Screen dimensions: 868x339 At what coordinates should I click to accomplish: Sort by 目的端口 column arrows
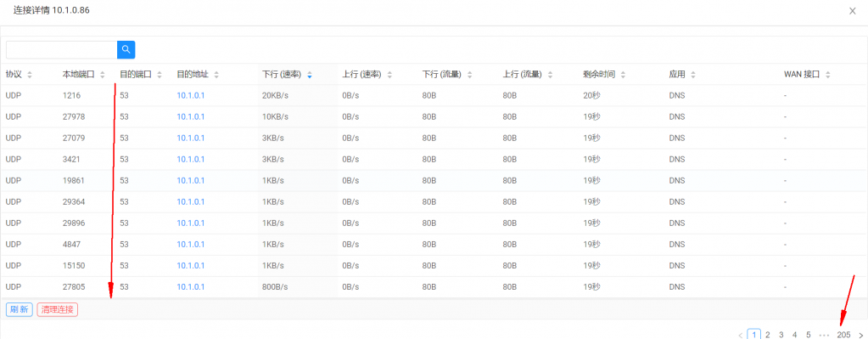(x=160, y=75)
